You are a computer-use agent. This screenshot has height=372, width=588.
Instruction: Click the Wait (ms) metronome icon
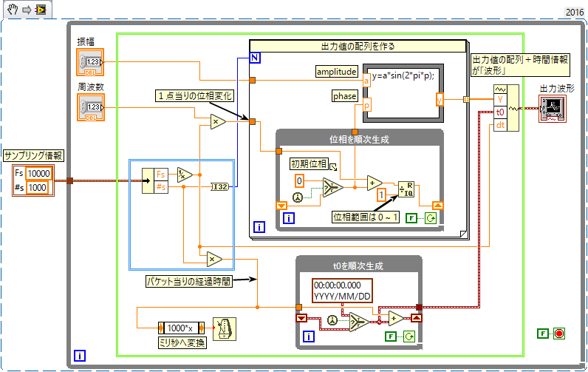(222, 328)
